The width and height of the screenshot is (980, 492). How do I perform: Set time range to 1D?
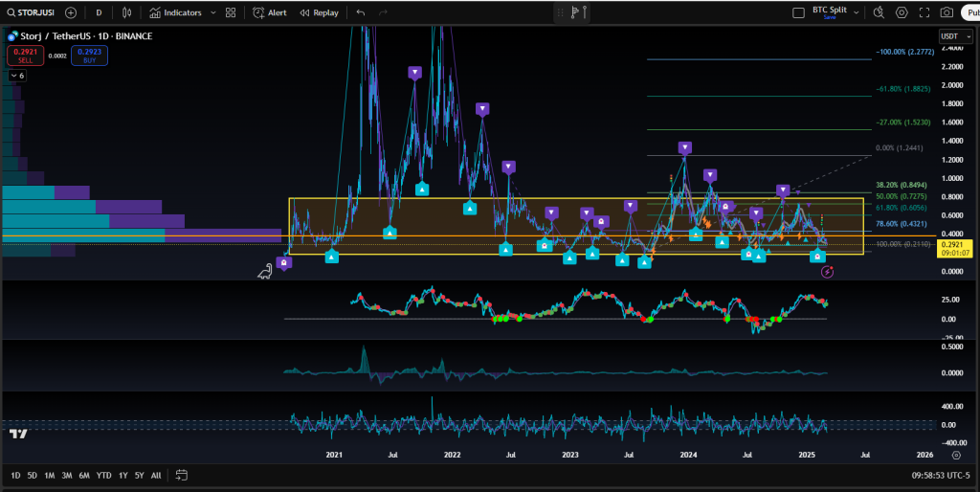click(15, 475)
